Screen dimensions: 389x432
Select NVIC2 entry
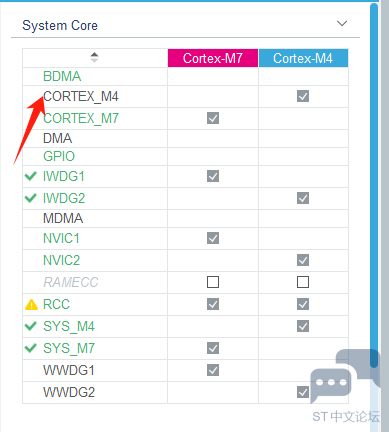pyautogui.click(x=62, y=260)
